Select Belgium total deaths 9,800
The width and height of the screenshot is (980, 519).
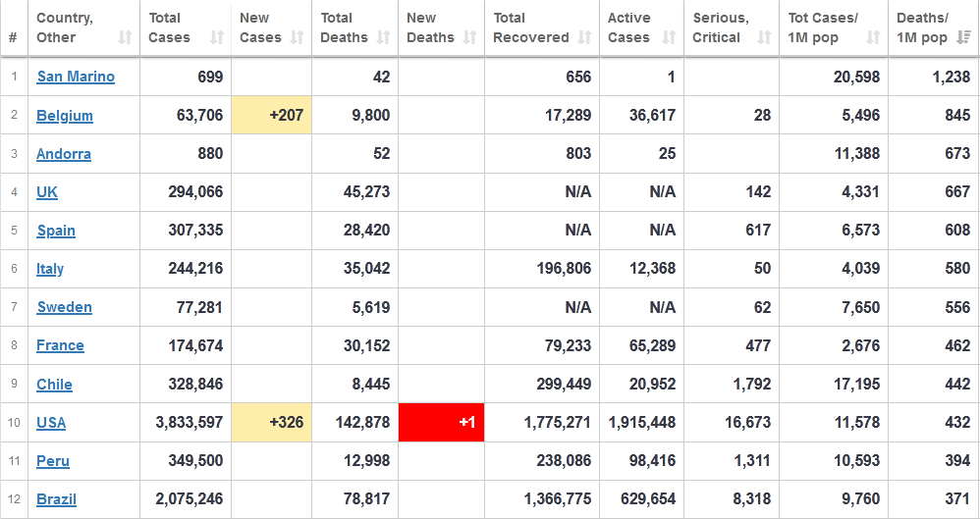click(371, 116)
